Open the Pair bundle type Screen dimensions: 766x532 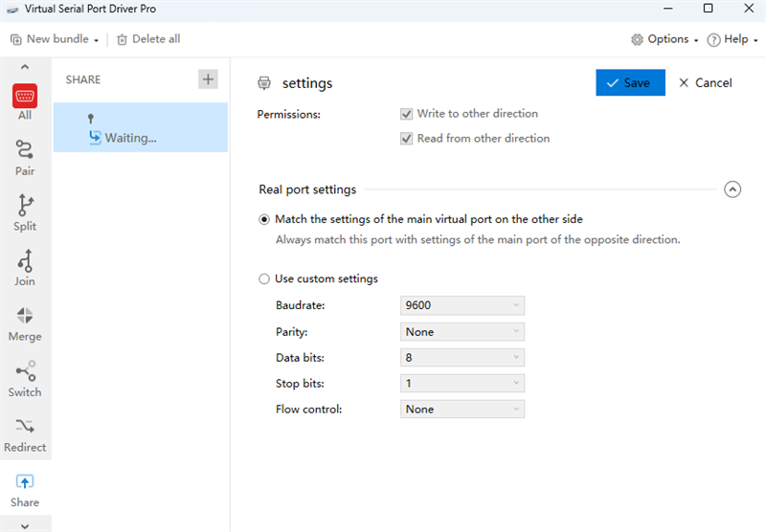tap(25, 158)
